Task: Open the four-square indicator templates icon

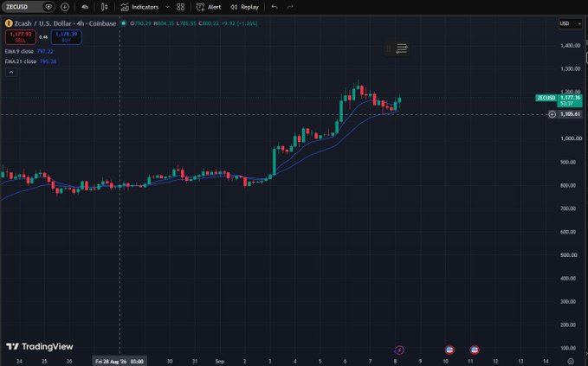Action: coord(180,7)
